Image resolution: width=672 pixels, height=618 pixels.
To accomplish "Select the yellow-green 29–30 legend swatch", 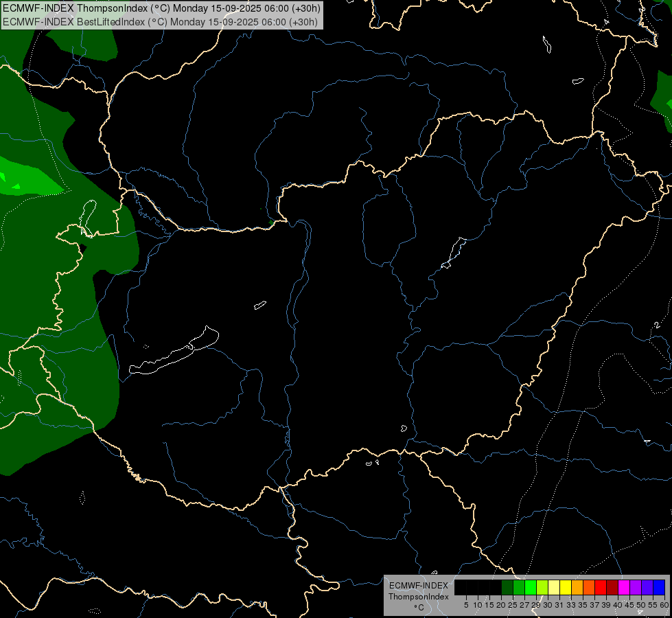I will click(x=542, y=587).
